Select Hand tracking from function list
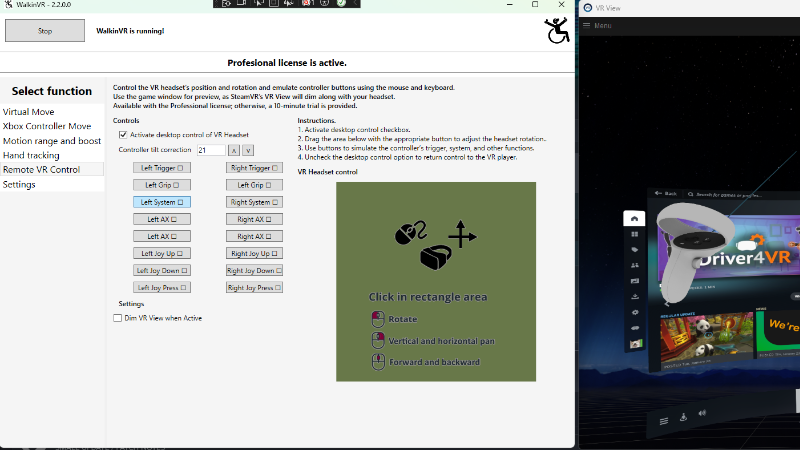The image size is (800, 450). tap(31, 155)
